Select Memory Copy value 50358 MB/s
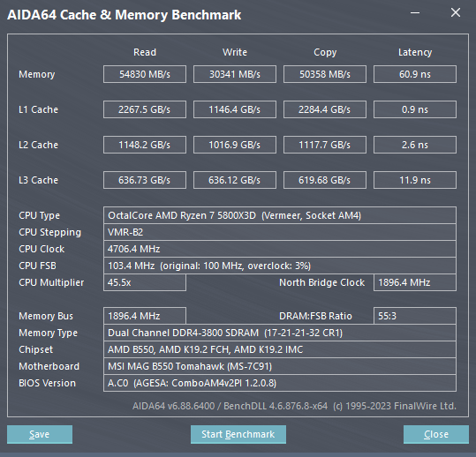 tap(325, 74)
